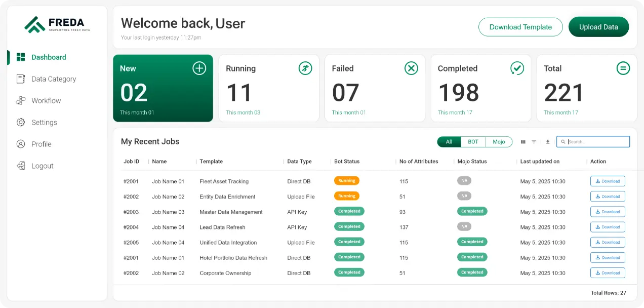Switch job filter to Mojo
This screenshot has width=644, height=308.
[x=499, y=142]
